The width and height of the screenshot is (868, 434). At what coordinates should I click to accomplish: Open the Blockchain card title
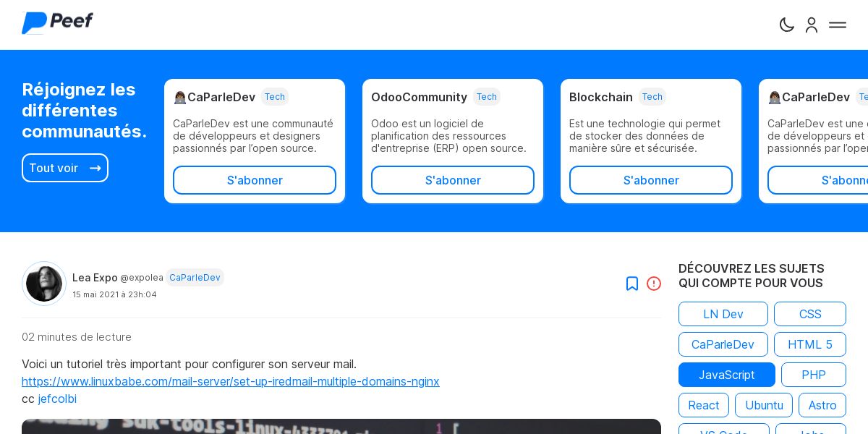(601, 97)
